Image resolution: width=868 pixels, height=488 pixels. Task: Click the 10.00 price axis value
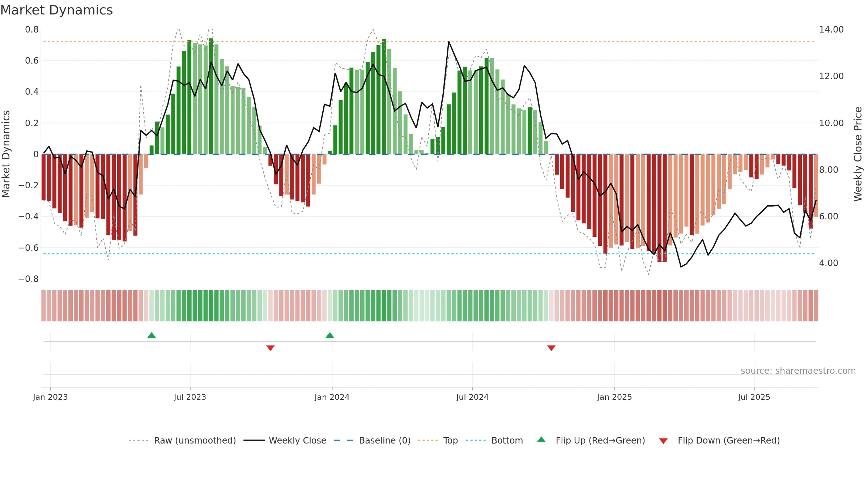831,123
